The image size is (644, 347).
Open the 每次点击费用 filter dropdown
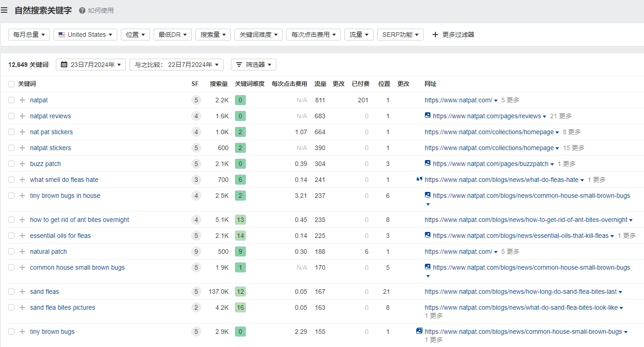pyautogui.click(x=314, y=35)
